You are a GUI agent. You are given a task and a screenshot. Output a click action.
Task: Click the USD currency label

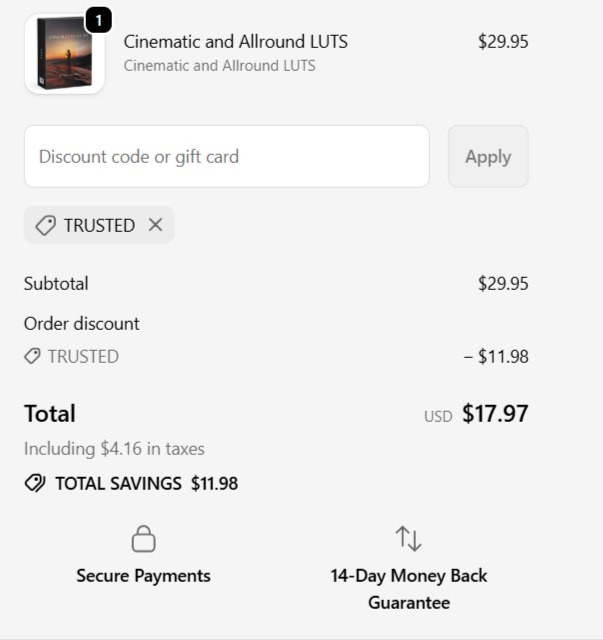click(438, 416)
